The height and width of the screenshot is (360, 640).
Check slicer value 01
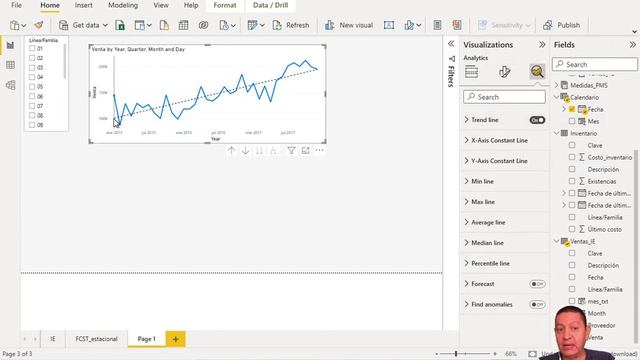32,48
